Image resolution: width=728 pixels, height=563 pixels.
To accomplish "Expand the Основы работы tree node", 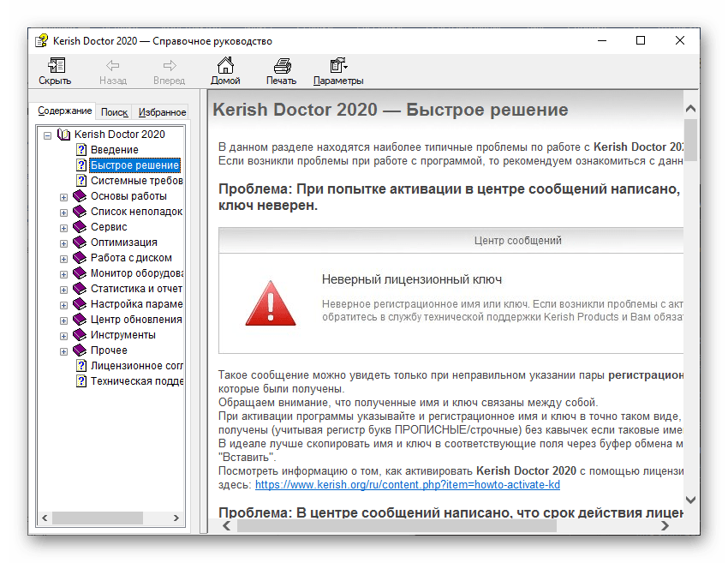I will [x=63, y=197].
